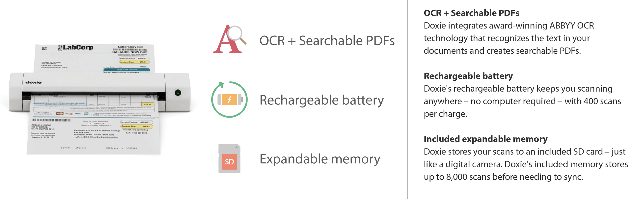The width and height of the screenshot is (644, 199).
Task: Click bold black "OCR + Searchable PDFs" heading
Action: (x=471, y=13)
